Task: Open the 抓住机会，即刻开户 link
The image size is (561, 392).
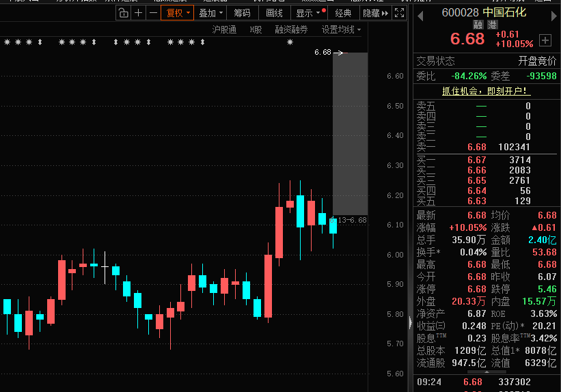Action: tap(486, 90)
